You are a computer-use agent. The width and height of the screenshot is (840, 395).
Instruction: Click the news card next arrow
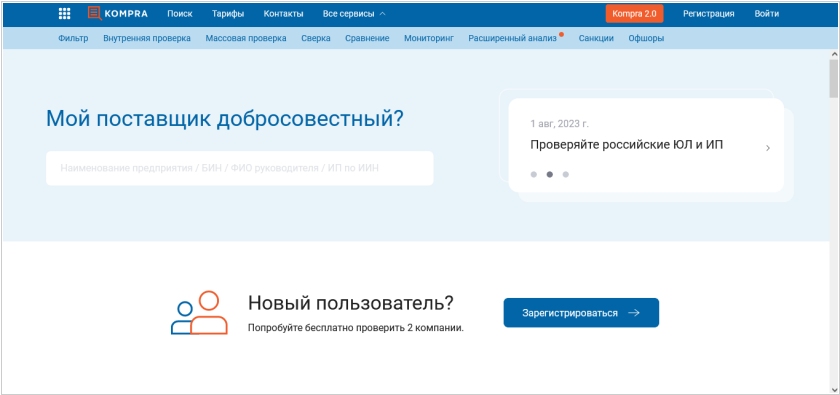pos(768,148)
